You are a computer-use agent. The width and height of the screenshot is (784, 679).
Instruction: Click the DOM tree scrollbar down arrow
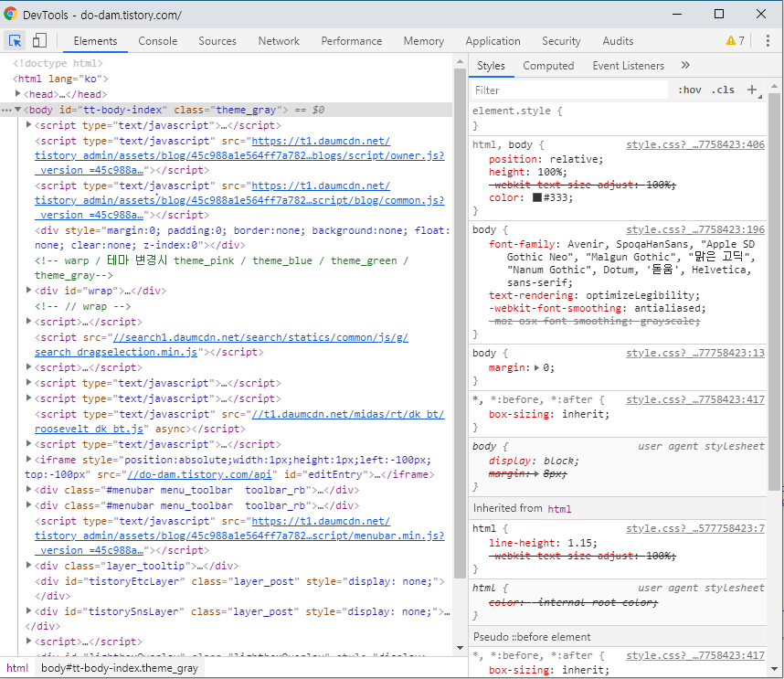coord(460,649)
